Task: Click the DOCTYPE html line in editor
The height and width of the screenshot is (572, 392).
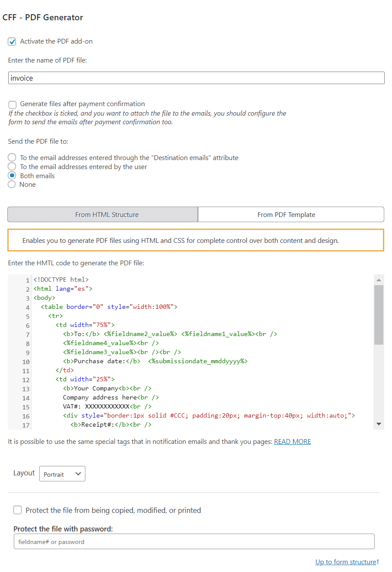Action: tap(61, 280)
